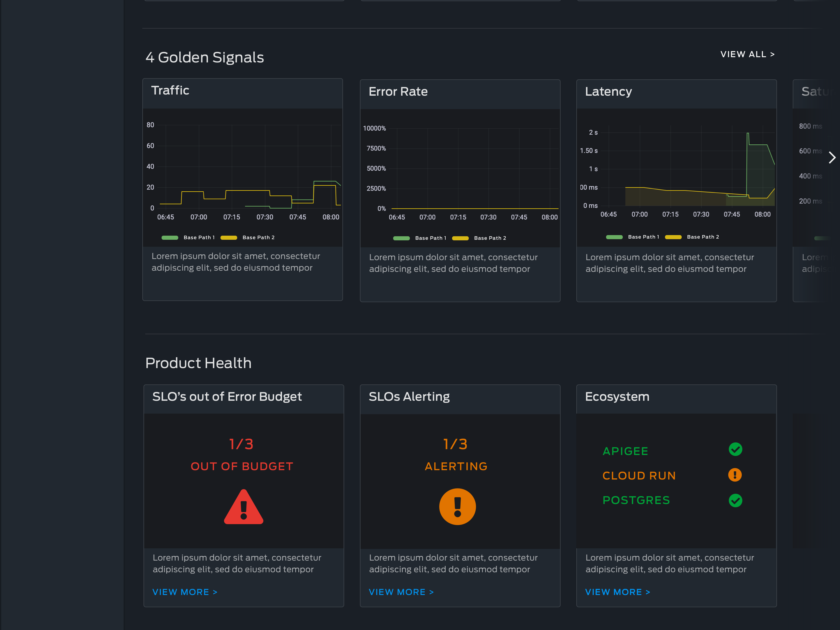Viewport: 840px width, 630px height.
Task: Click the green checkmark beside POSTGRES
Action: tap(735, 500)
